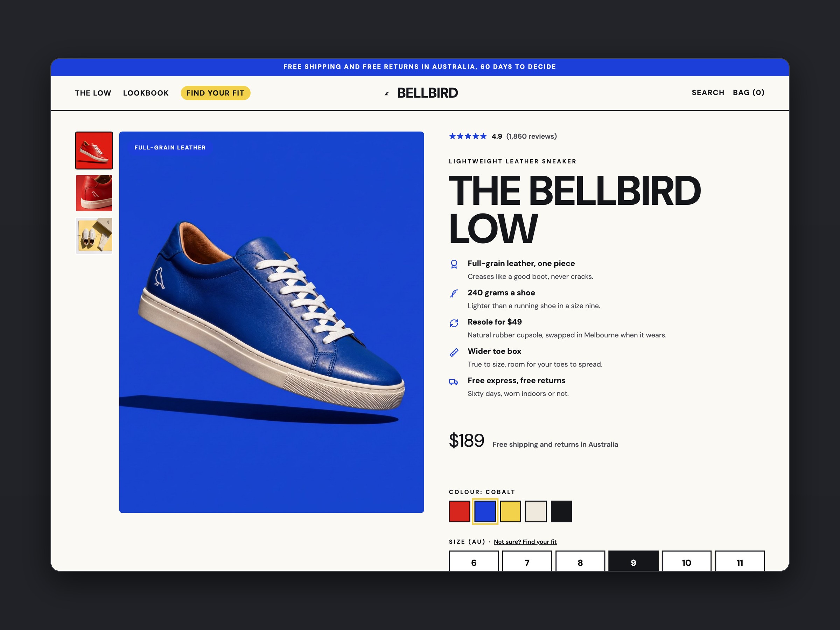Click the feather icon beside 240 grams
Image resolution: width=840 pixels, height=630 pixels.
[x=454, y=294]
